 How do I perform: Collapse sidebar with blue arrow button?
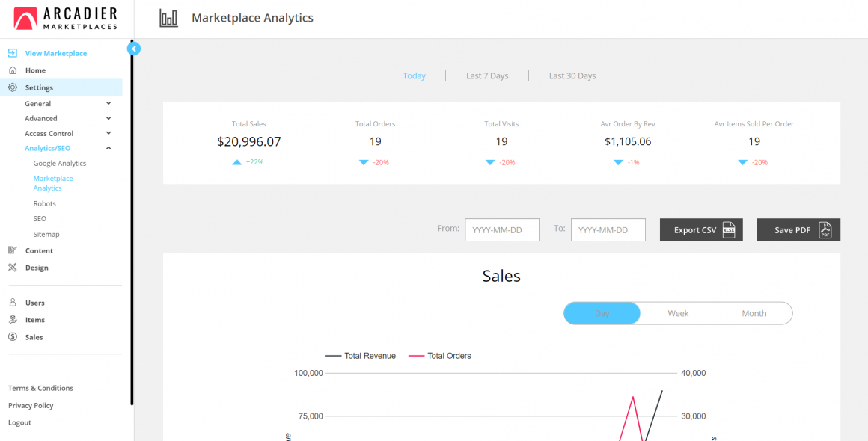pyautogui.click(x=134, y=49)
